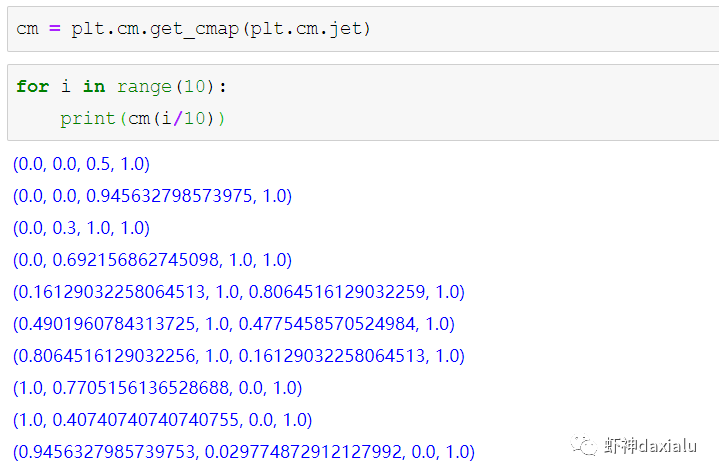Screen dimensions: 719x476
Task: Click output line starting with 0.8064516129032256
Action: point(239,356)
